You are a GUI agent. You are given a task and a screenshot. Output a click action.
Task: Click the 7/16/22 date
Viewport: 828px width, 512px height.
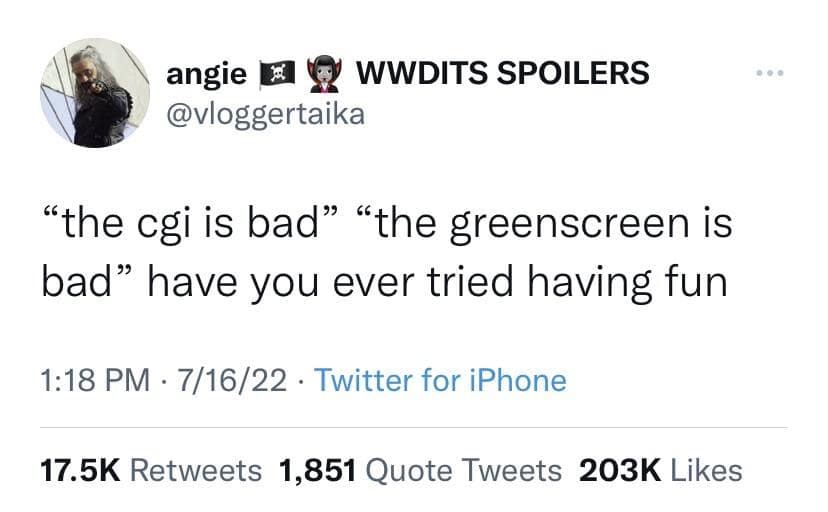point(232,381)
